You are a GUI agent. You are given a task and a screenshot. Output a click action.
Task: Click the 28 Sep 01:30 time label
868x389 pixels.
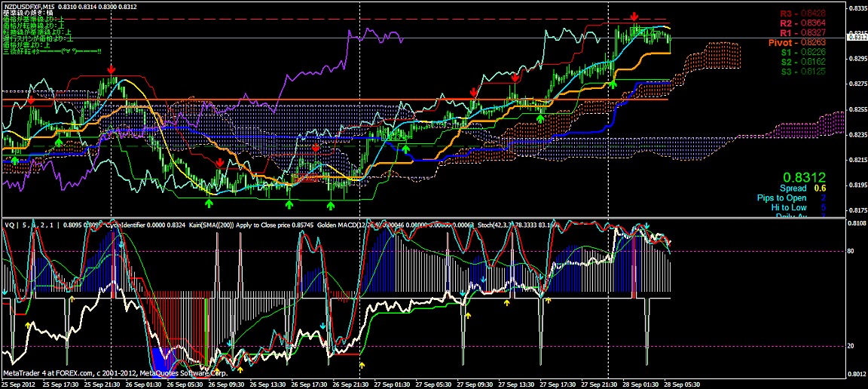tap(640, 384)
